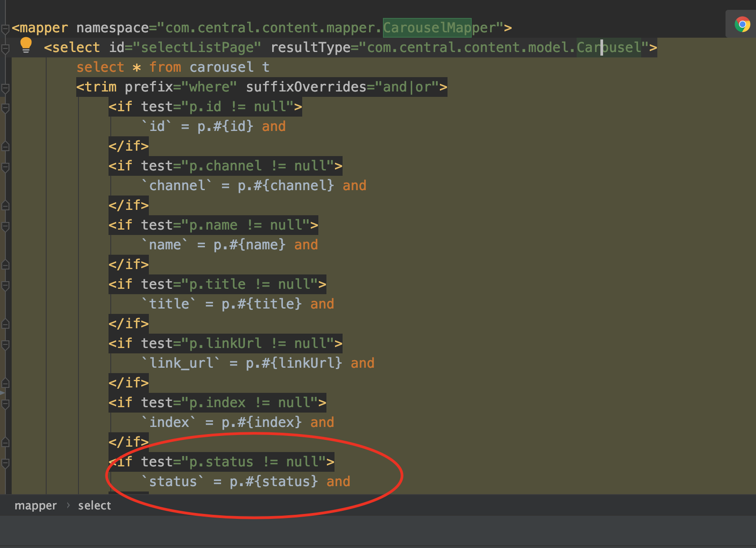Click the selectListPage id value
Screen dimensions: 756x548
[x=197, y=48]
